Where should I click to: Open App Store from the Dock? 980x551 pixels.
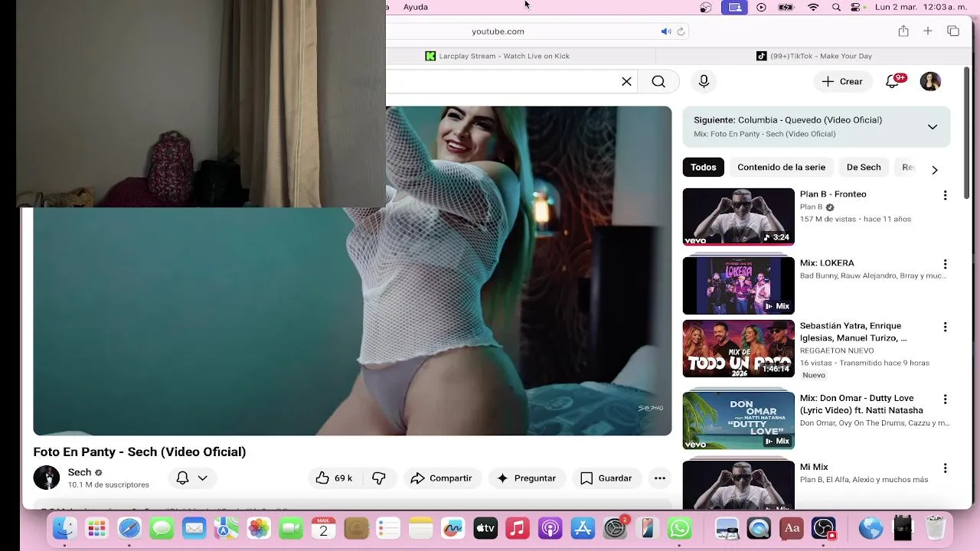[x=583, y=528]
